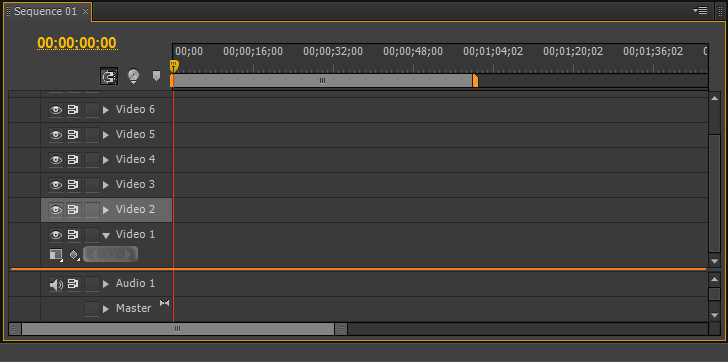Click the Video 1 sync lock icon

pos(73,235)
